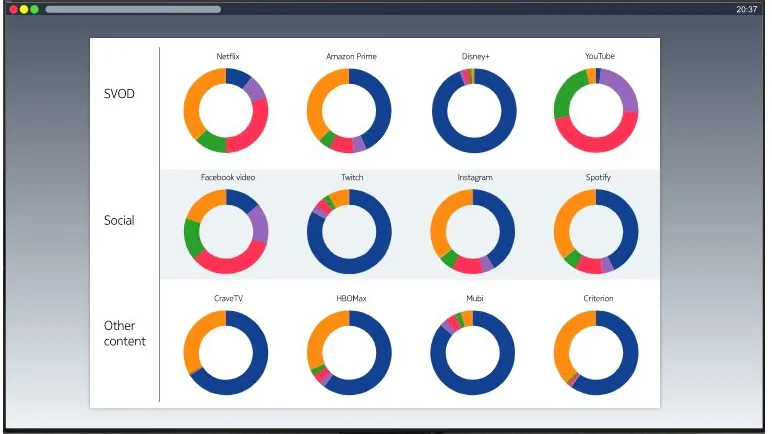Click the YouTube donut chart

(596, 110)
